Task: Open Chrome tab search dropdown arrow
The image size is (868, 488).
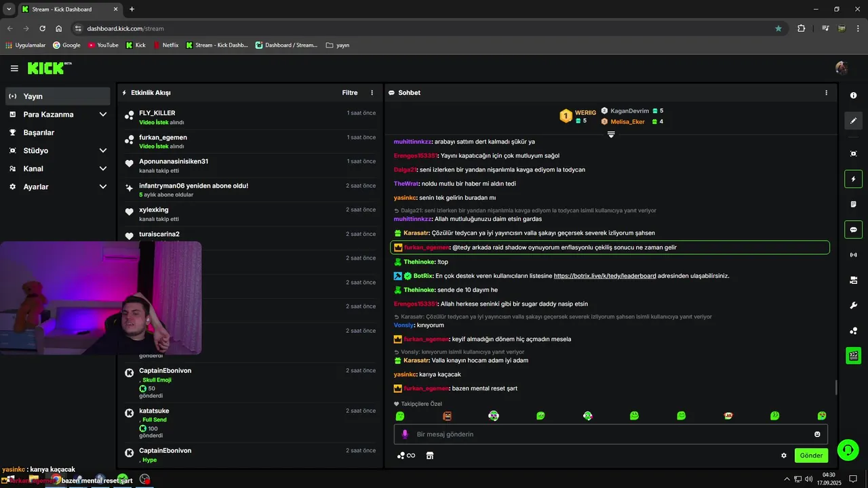Action: pyautogui.click(x=9, y=9)
